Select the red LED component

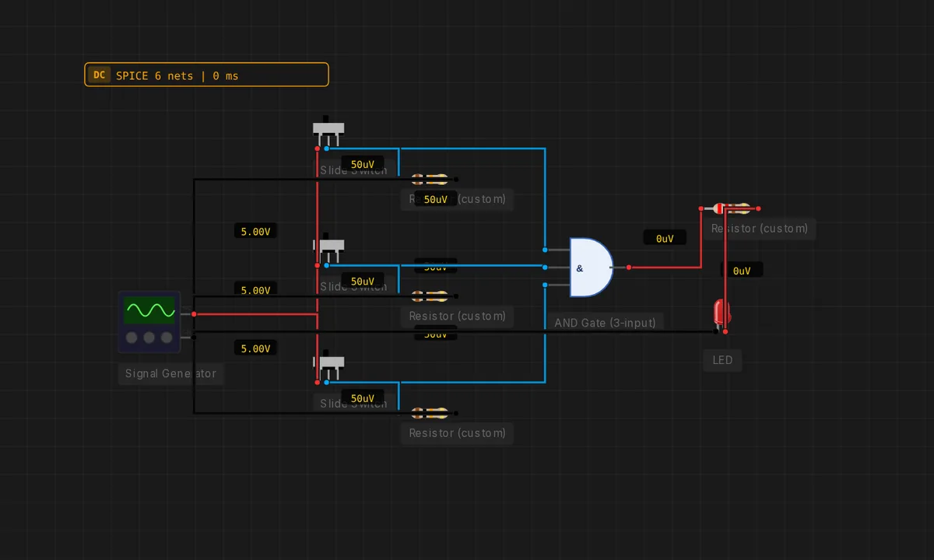pos(721,313)
